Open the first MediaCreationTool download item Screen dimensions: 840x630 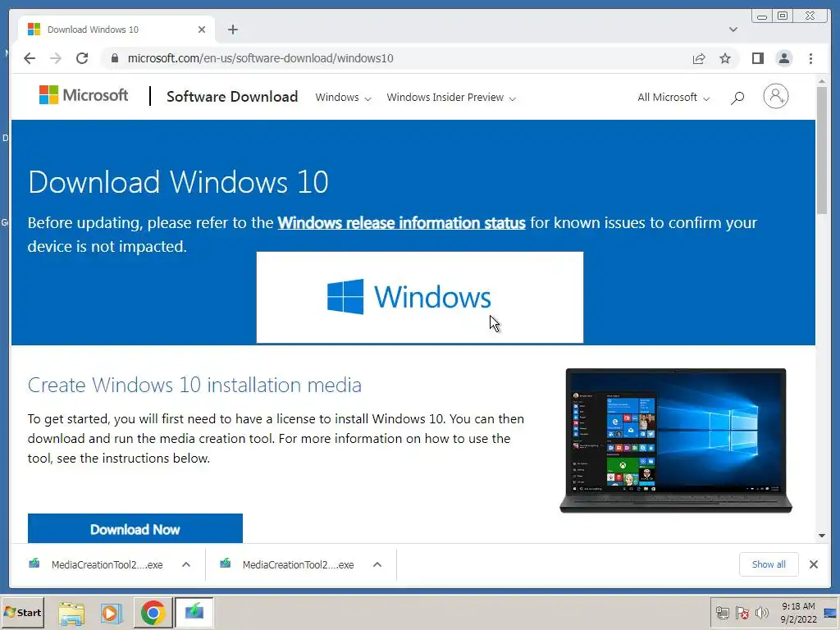(x=97, y=564)
